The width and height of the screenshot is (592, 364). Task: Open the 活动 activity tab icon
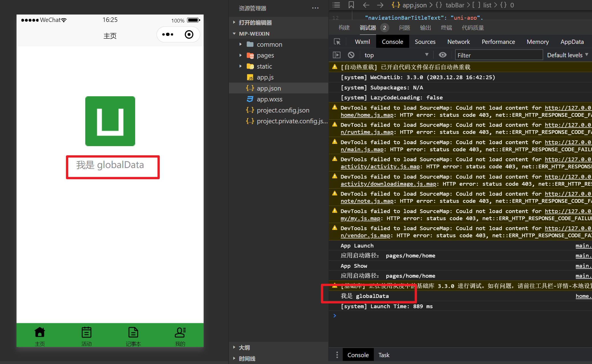[86, 332]
